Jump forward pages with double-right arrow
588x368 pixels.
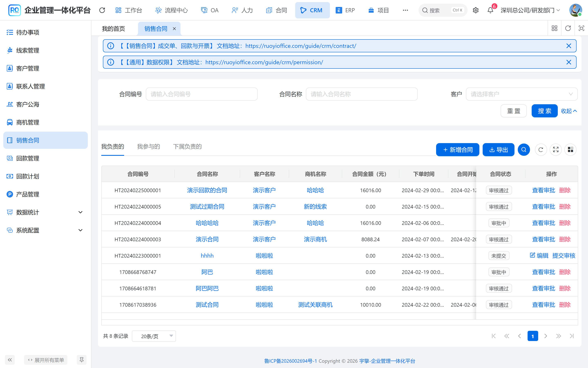pyautogui.click(x=559, y=336)
